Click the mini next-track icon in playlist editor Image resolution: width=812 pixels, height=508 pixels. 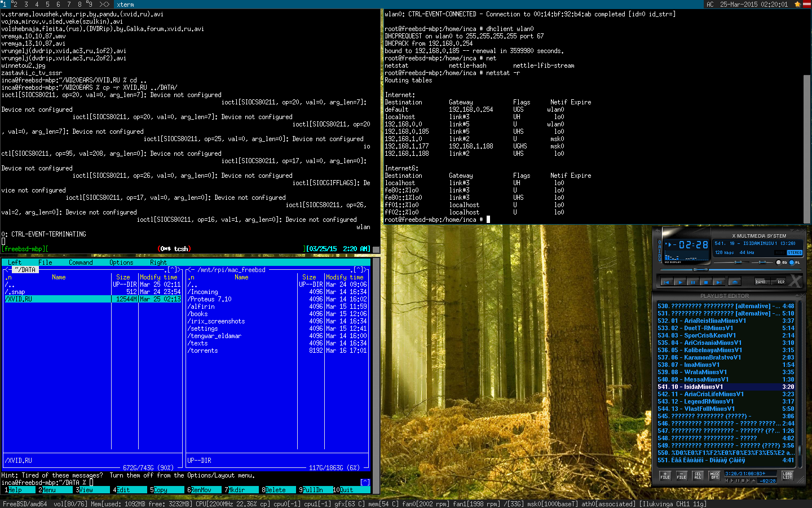point(748,481)
